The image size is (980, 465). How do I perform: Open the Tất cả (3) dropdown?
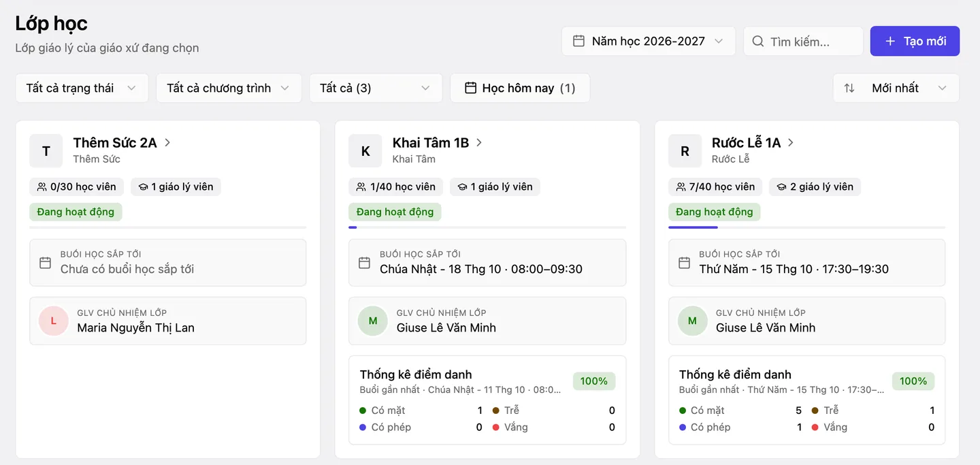pos(376,88)
